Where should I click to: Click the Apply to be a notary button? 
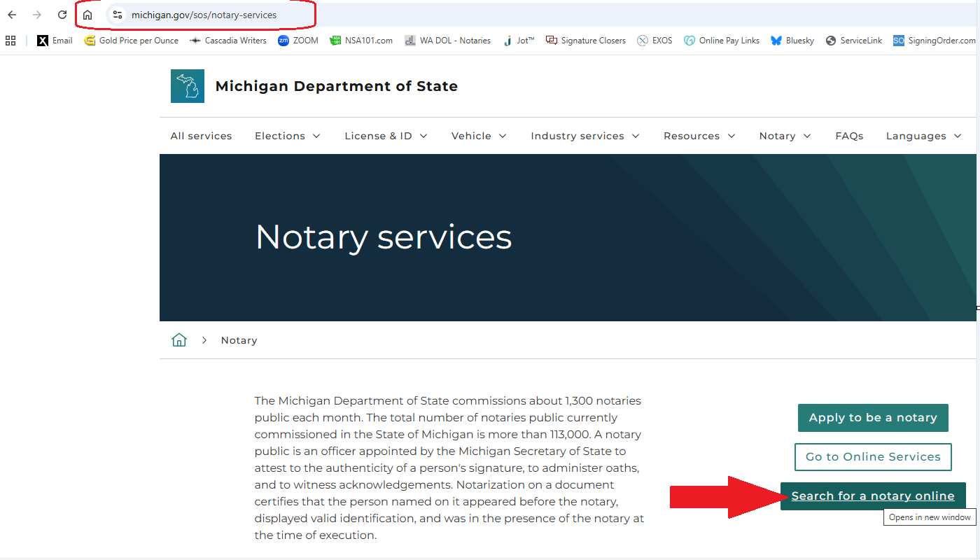pos(873,418)
